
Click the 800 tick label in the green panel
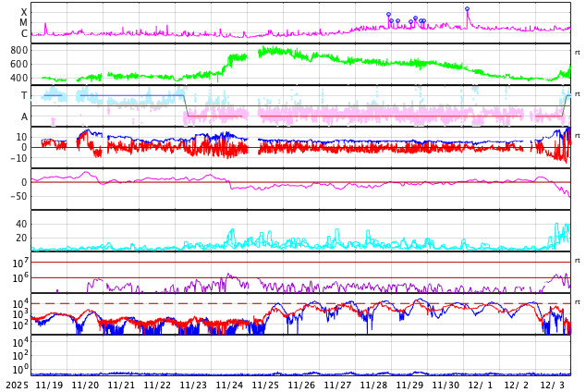[19, 50]
